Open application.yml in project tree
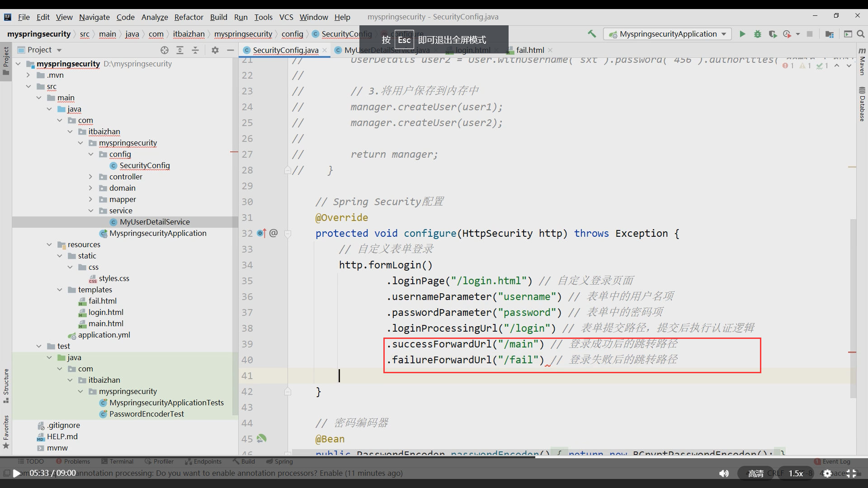The image size is (868, 488). pos(104,335)
